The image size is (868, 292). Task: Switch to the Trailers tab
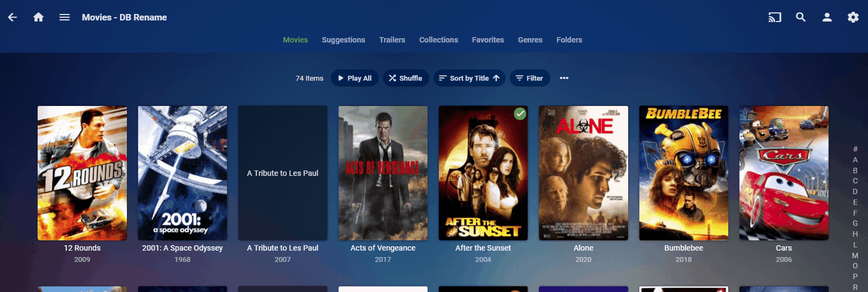(x=392, y=40)
